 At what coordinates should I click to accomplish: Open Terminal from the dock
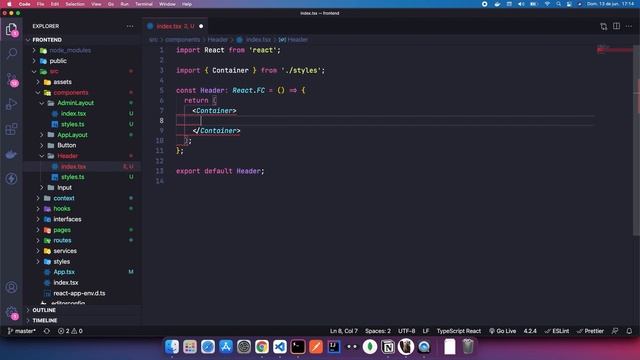click(x=298, y=347)
